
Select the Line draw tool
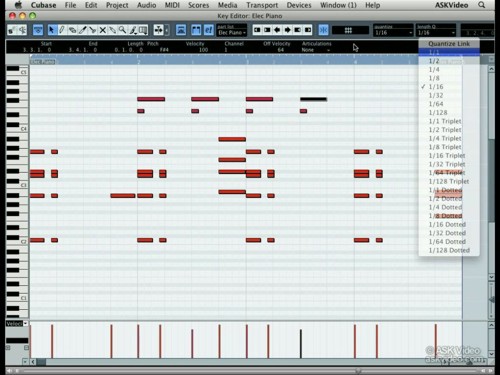[133, 30]
